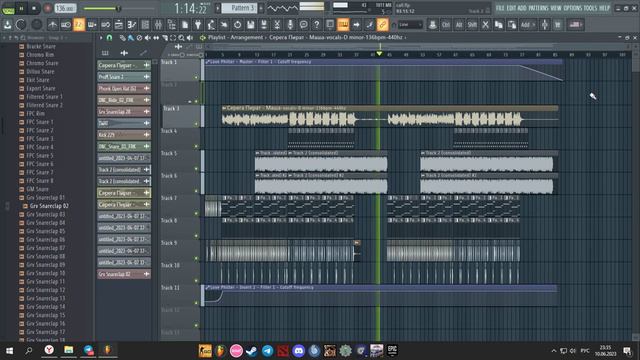Toggle mute on Track 1
The height and width of the screenshot is (360, 640).
pos(196,77)
